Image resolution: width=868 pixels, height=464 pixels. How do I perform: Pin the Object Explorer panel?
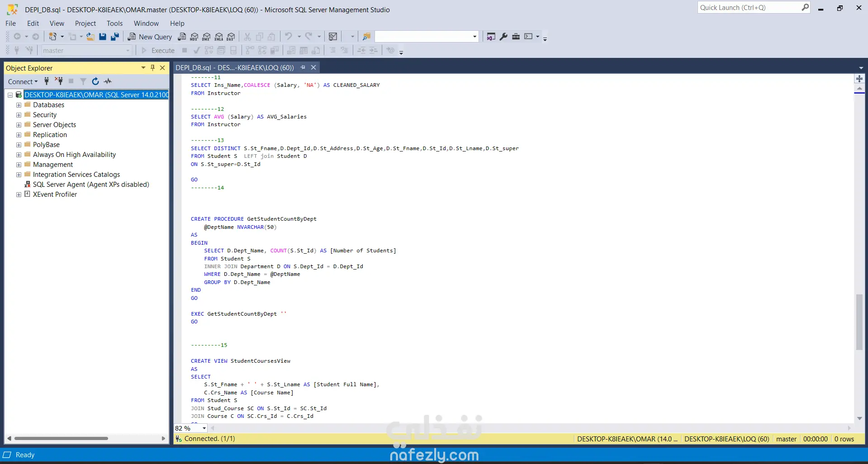click(153, 68)
